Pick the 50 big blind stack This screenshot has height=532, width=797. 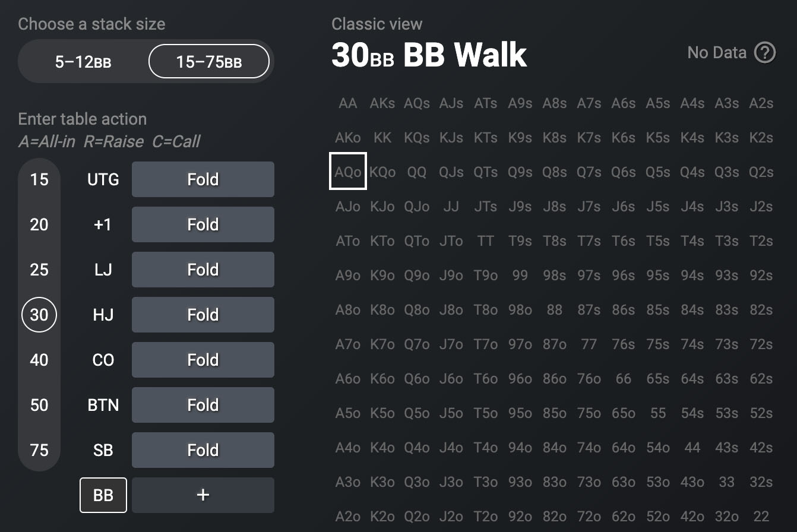click(39, 405)
